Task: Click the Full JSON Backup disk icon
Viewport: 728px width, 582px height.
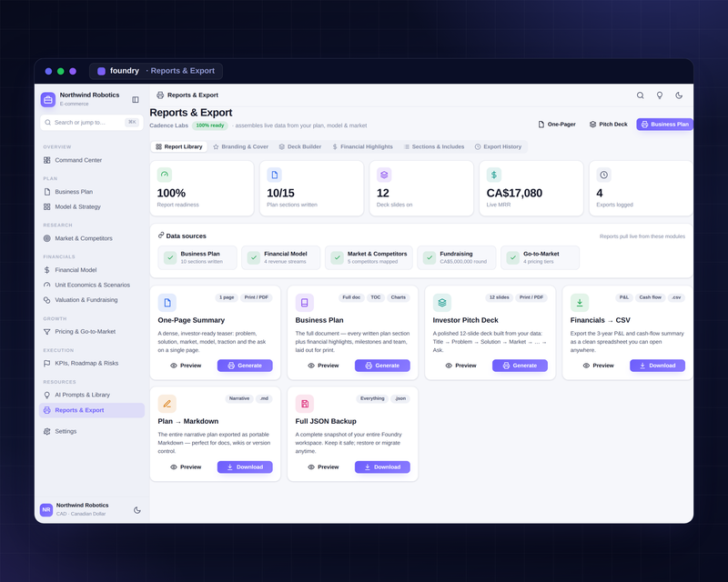Action: coord(305,404)
